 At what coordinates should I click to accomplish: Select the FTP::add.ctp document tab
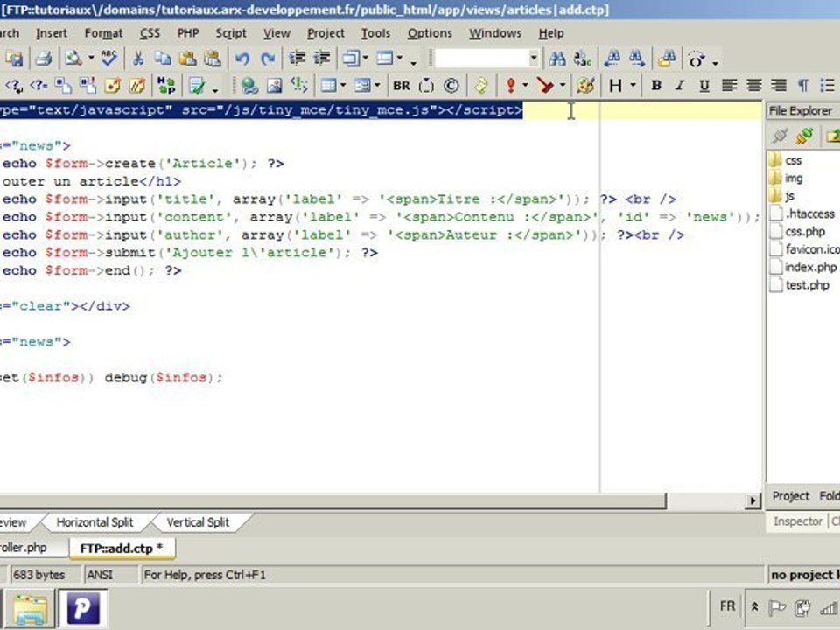(x=122, y=549)
